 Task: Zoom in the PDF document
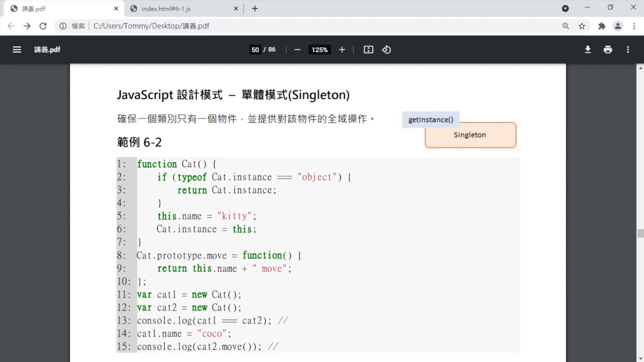342,50
